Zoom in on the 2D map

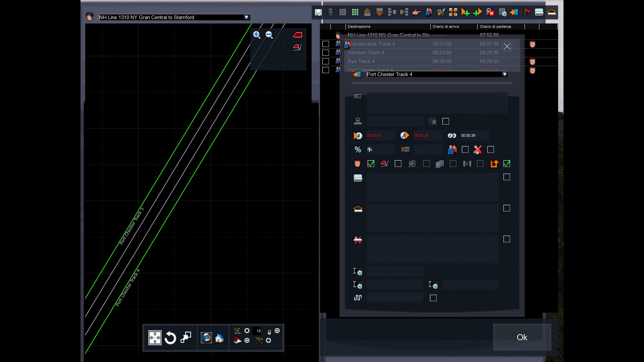tap(257, 35)
